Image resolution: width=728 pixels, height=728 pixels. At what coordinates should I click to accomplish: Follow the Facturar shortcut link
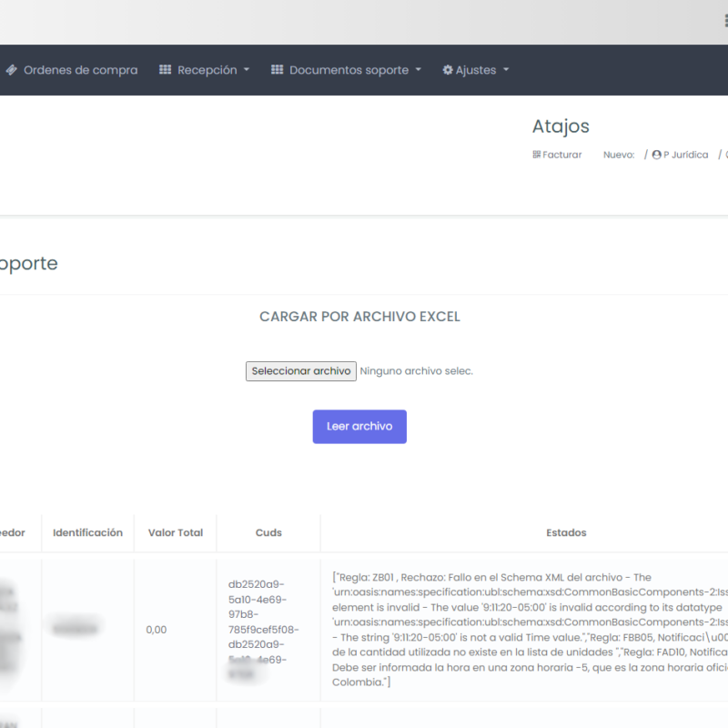coord(562,155)
